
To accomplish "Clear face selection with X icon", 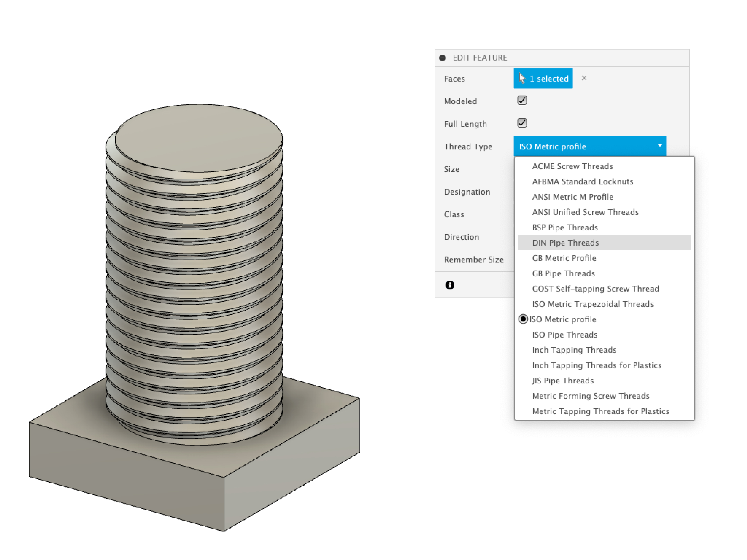I will (584, 78).
